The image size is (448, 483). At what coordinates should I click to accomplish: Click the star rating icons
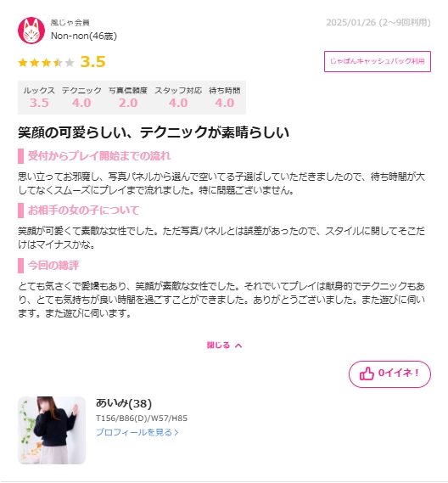(x=46, y=63)
